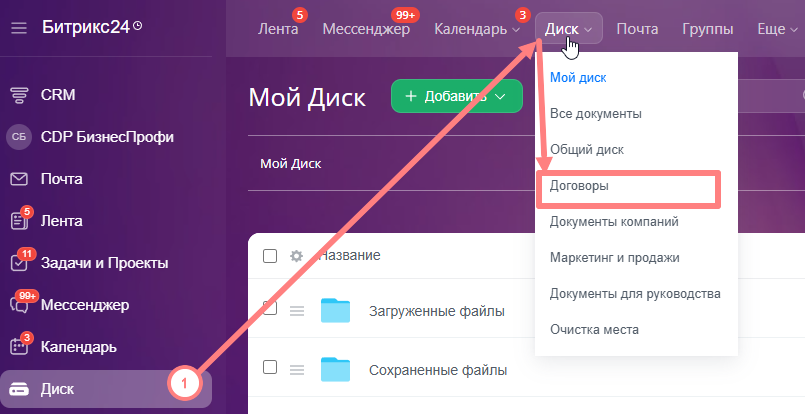The width and height of the screenshot is (805, 414).
Task: Open Календарь icon in left sidebar
Action: point(19,347)
